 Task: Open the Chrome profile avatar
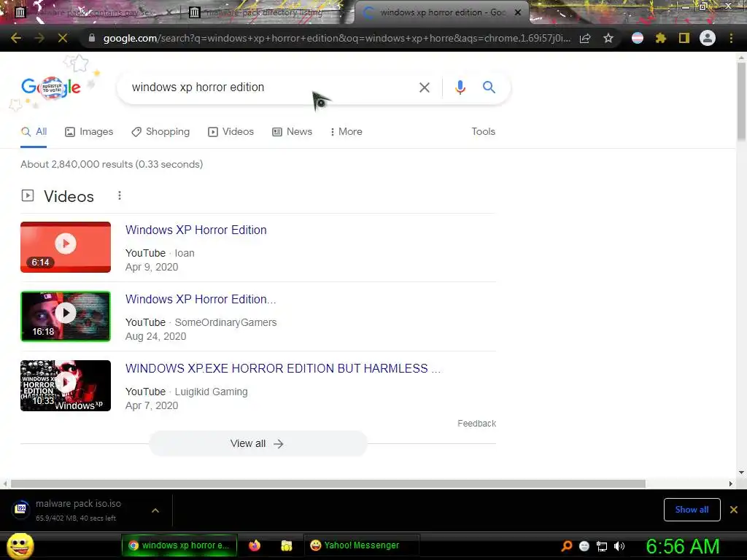click(708, 38)
